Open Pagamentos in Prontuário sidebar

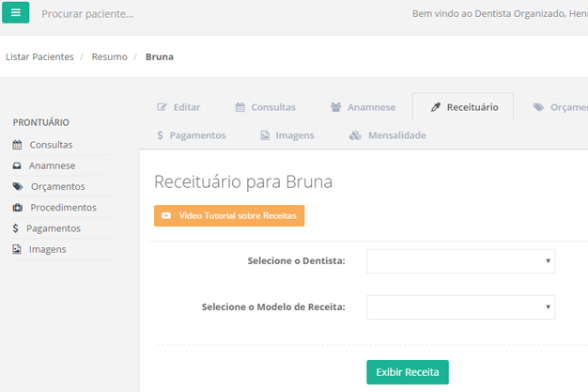[x=54, y=228]
